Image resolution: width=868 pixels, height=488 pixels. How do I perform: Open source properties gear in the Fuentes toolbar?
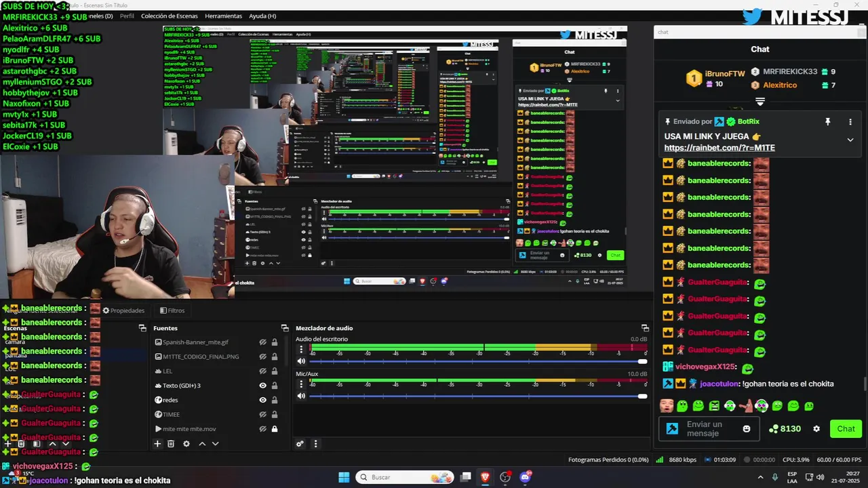(x=186, y=444)
